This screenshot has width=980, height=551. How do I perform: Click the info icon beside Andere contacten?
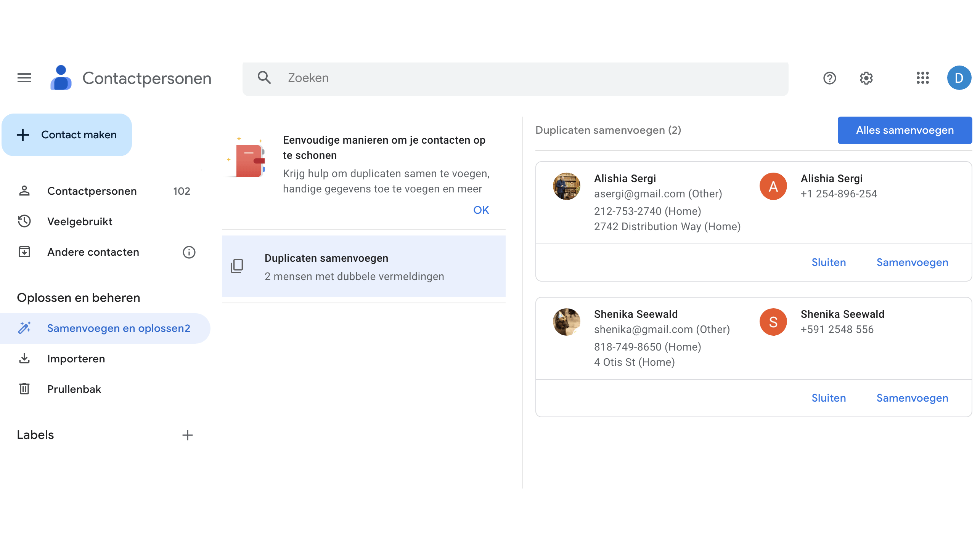click(x=189, y=252)
